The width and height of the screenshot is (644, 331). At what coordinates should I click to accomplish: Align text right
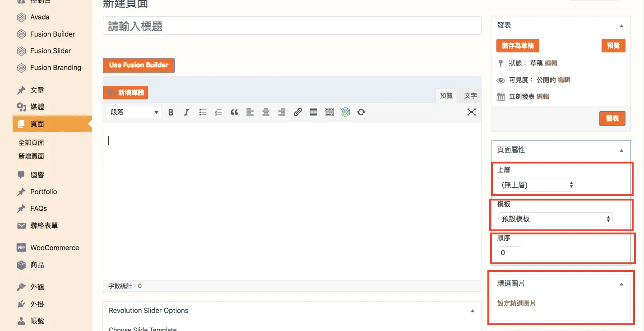282,112
